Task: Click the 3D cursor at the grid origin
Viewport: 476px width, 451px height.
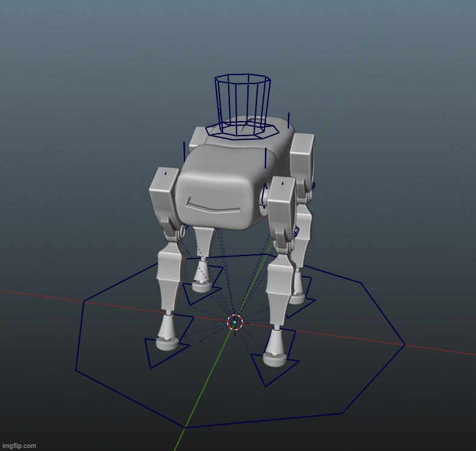Action: pyautogui.click(x=235, y=322)
